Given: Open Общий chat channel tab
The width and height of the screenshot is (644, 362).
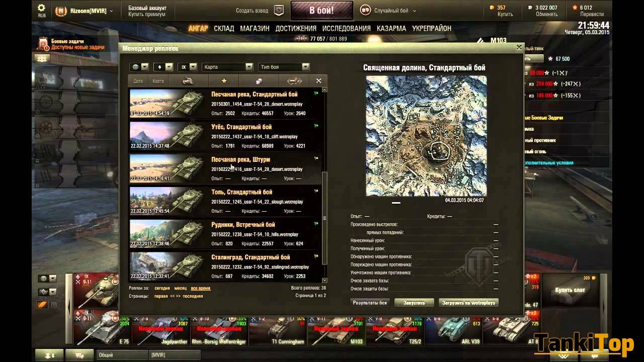Looking at the screenshot, I should coord(122,355).
